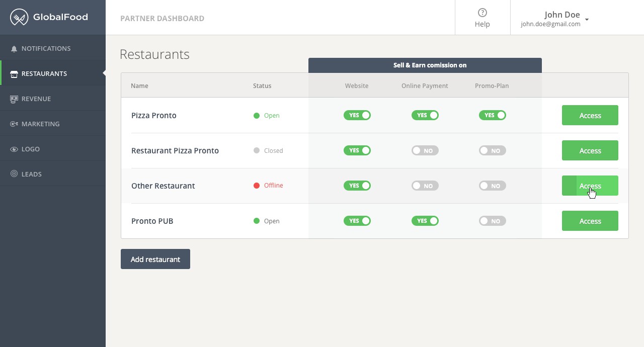
Task: Click the Revenue sidebar icon
Action: 14,99
